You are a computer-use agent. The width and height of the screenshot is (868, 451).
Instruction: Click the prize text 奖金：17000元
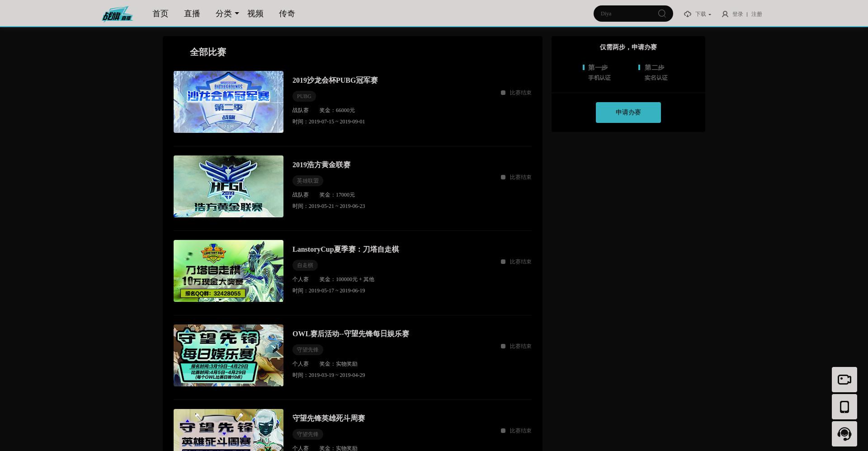pyautogui.click(x=337, y=195)
